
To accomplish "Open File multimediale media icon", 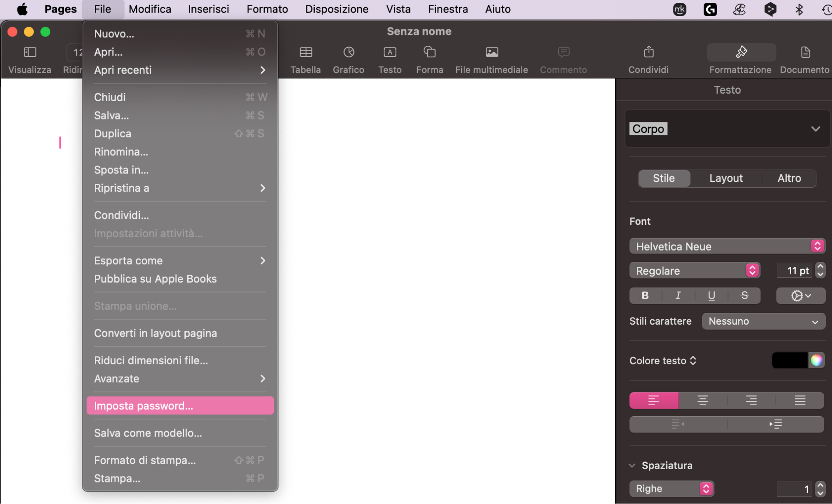I will (x=492, y=52).
